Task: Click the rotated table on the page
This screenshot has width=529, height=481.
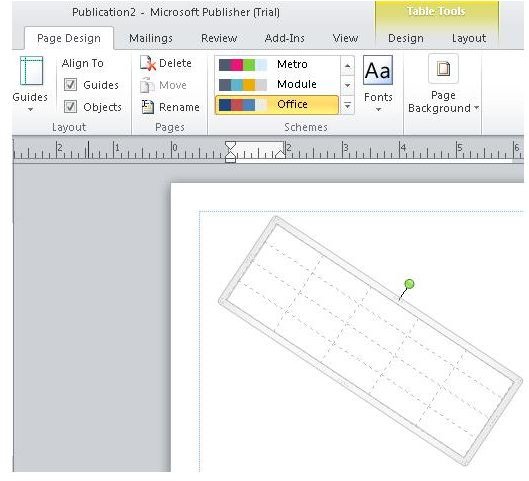Action: pyautogui.click(x=370, y=341)
